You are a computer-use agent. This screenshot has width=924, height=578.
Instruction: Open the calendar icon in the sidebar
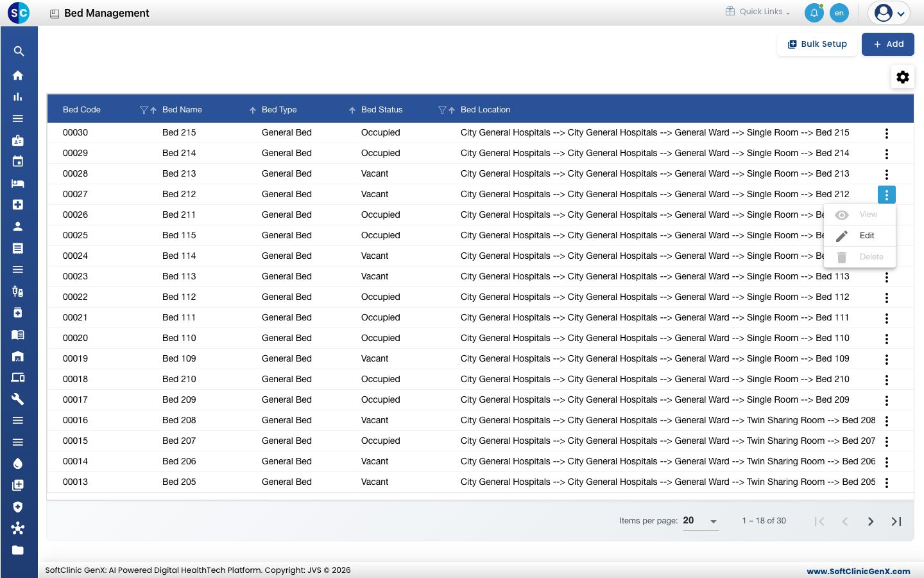coord(18,161)
